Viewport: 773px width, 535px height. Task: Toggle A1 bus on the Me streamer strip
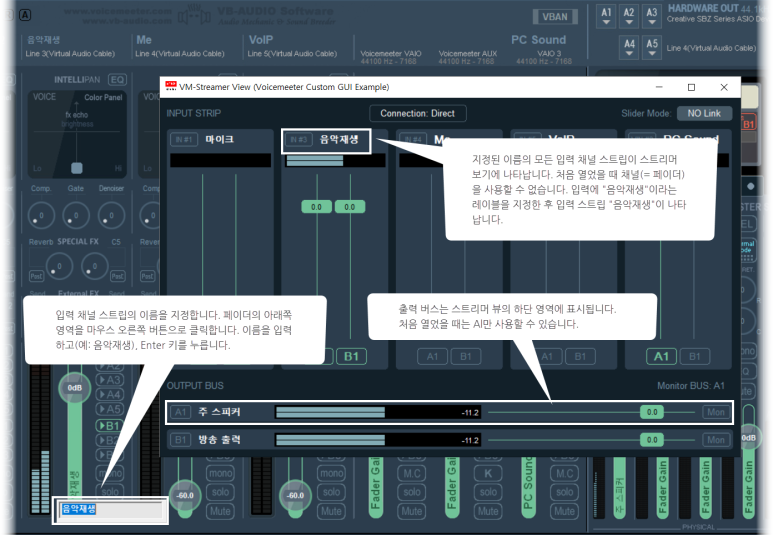click(432, 357)
